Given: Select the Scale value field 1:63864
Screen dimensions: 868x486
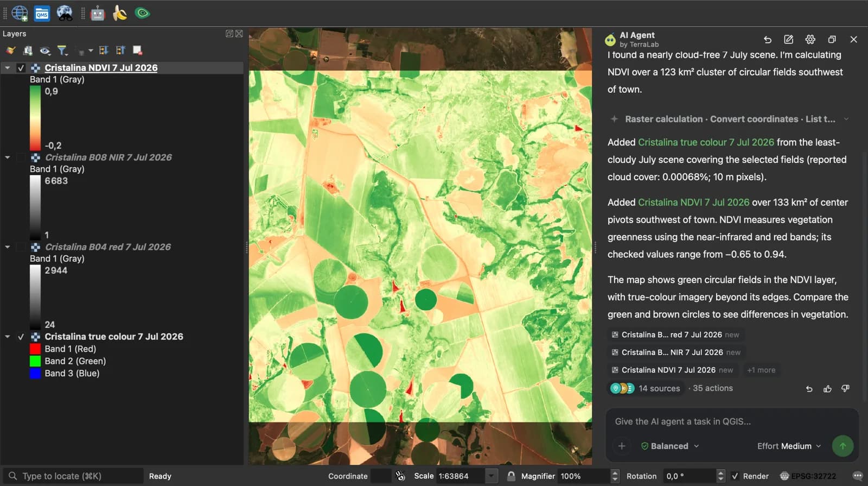Looking at the screenshot, I should coord(461,476).
